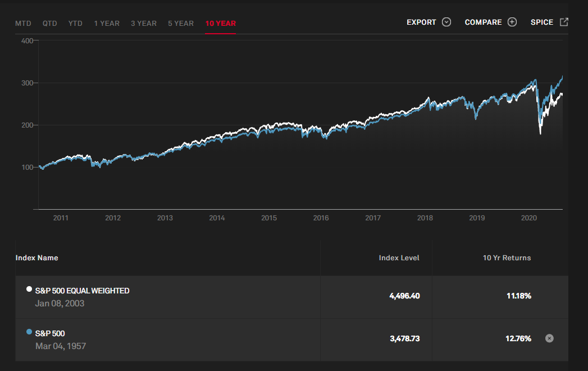Open the S&P 500 EQUAL WEIGHTED index
The width and height of the screenshot is (588, 371).
[x=82, y=291]
